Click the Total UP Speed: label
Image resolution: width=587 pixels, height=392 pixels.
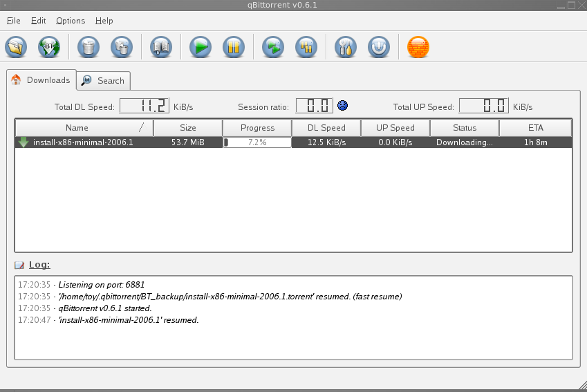click(x=424, y=107)
